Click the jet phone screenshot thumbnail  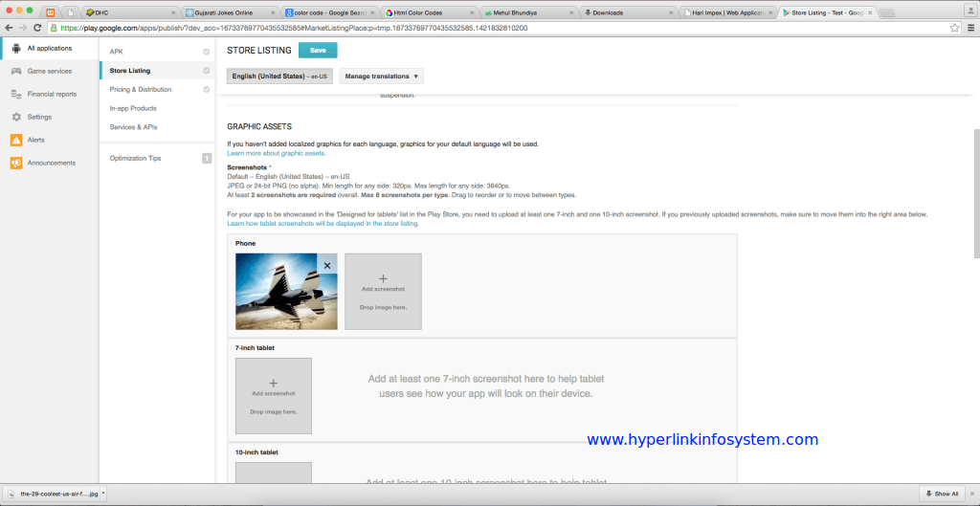[x=286, y=291]
